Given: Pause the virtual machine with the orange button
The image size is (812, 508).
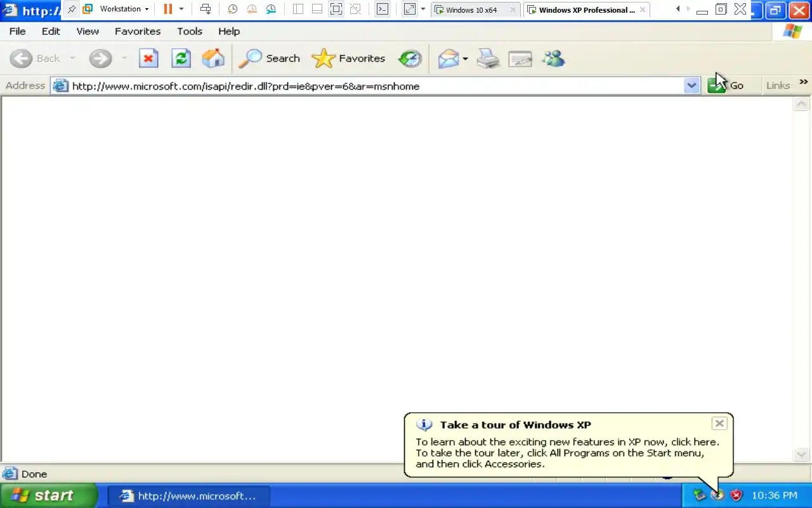Looking at the screenshot, I should 167,9.
